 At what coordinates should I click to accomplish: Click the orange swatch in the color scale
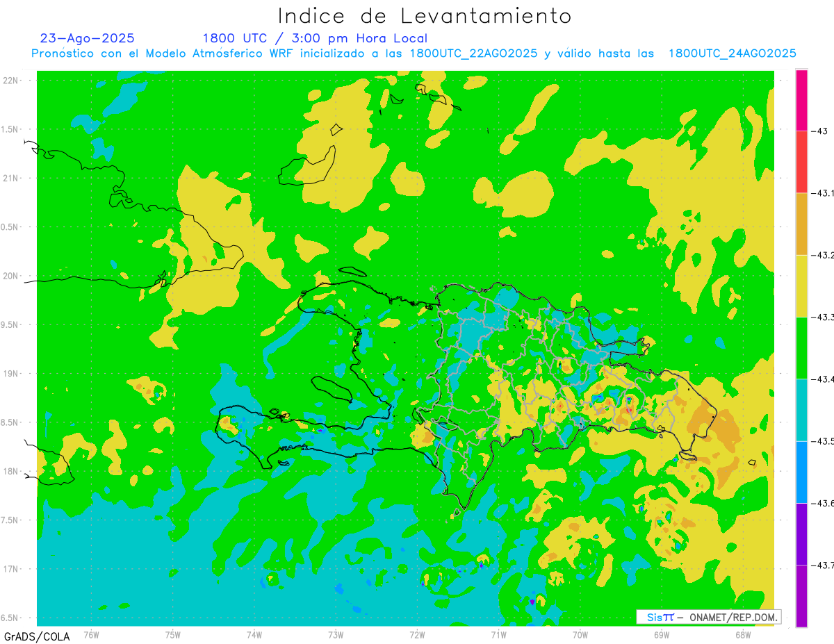(x=801, y=224)
